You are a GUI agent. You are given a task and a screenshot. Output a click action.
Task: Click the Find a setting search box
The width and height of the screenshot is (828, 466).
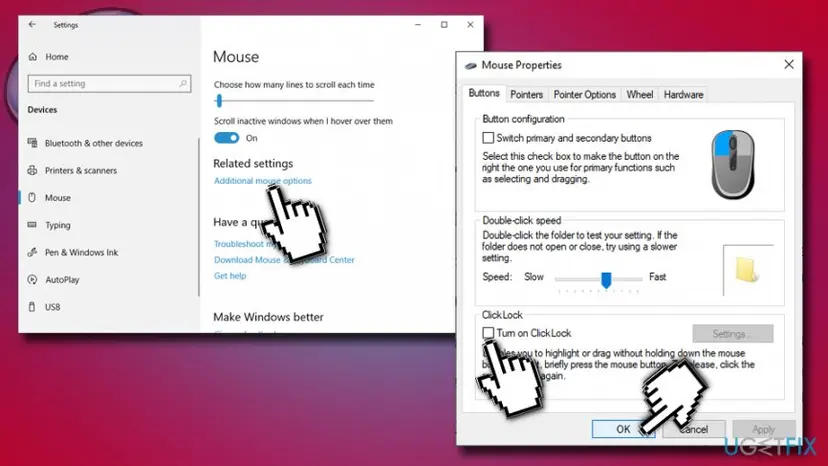coord(109,83)
